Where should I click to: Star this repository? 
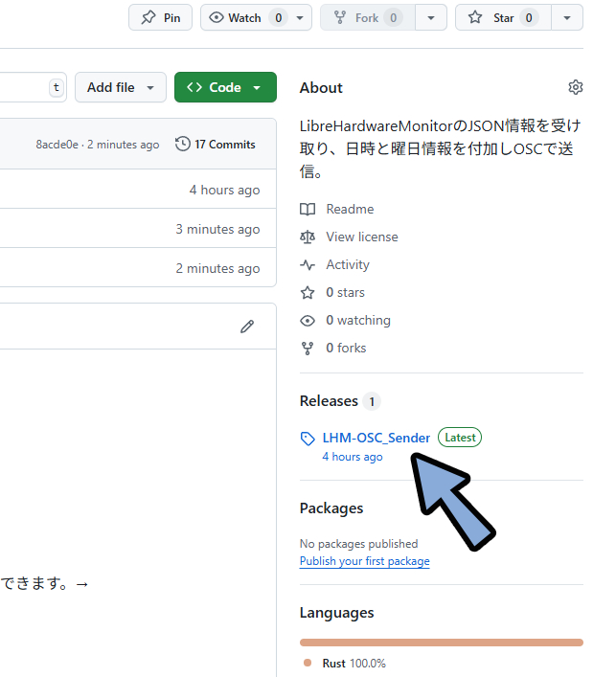click(503, 17)
